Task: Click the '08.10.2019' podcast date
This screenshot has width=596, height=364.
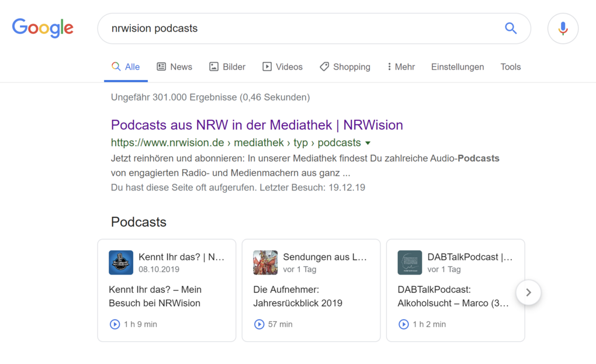Action: pyautogui.click(x=159, y=269)
